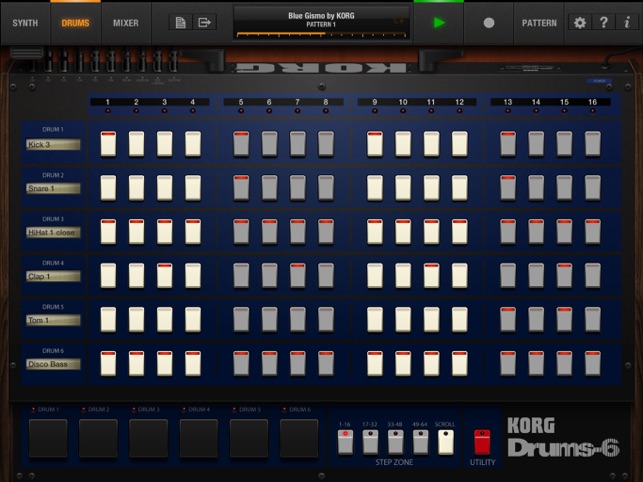
Task: Click the pattern progress bar under PATTERN 1
Action: click(x=321, y=34)
